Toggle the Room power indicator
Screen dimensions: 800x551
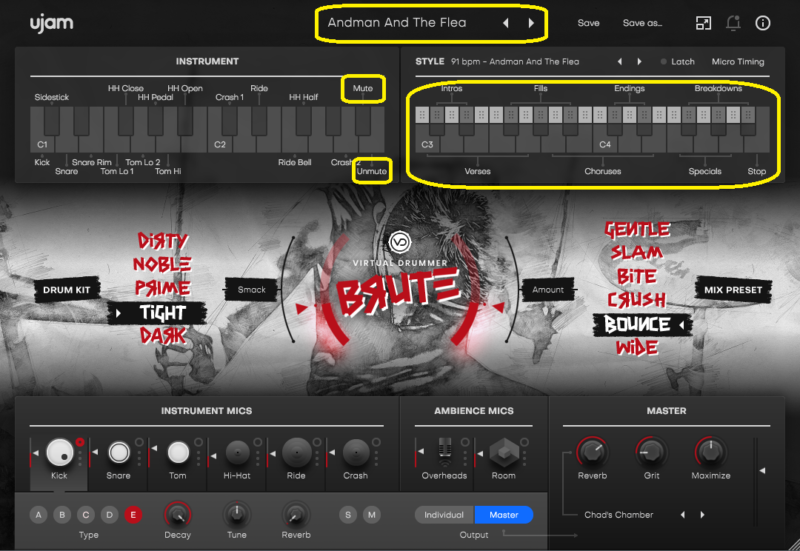524,442
